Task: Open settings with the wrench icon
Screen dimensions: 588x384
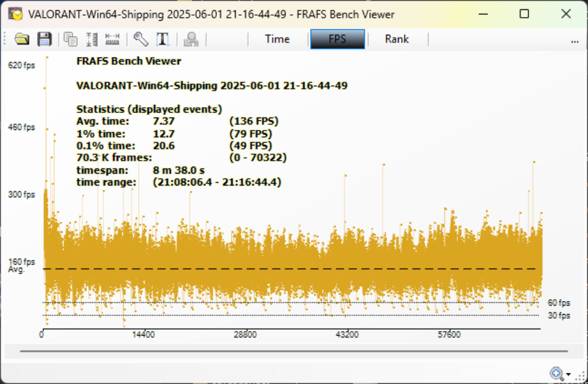Action: 141,39
